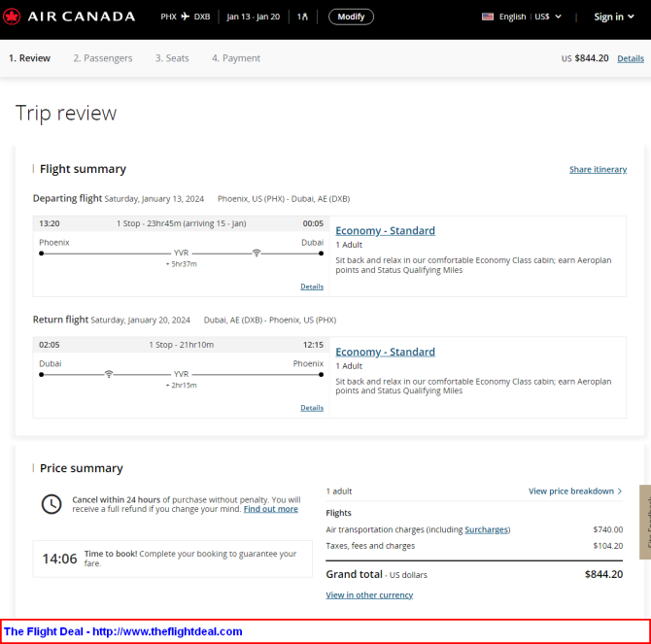651x644 pixels.
Task: Click the Wi-Fi icon on the return flight
Action: coord(109,374)
